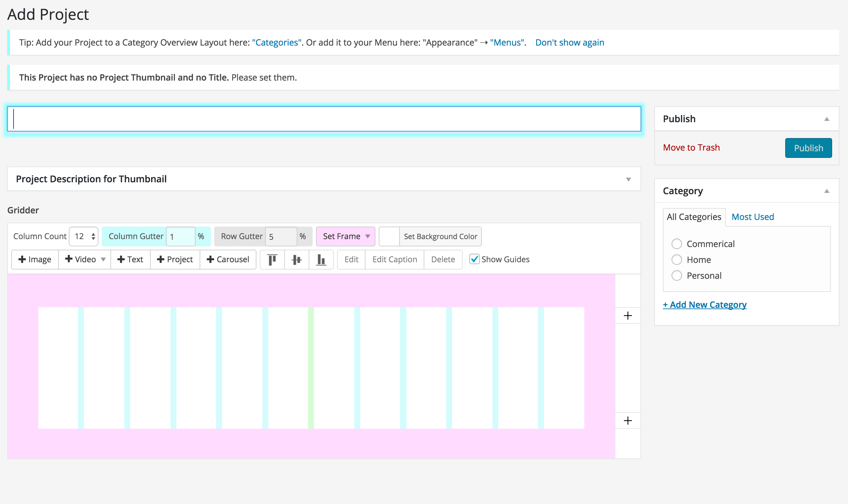848x504 pixels.
Task: Click the align bottom icon
Action: coord(321,260)
